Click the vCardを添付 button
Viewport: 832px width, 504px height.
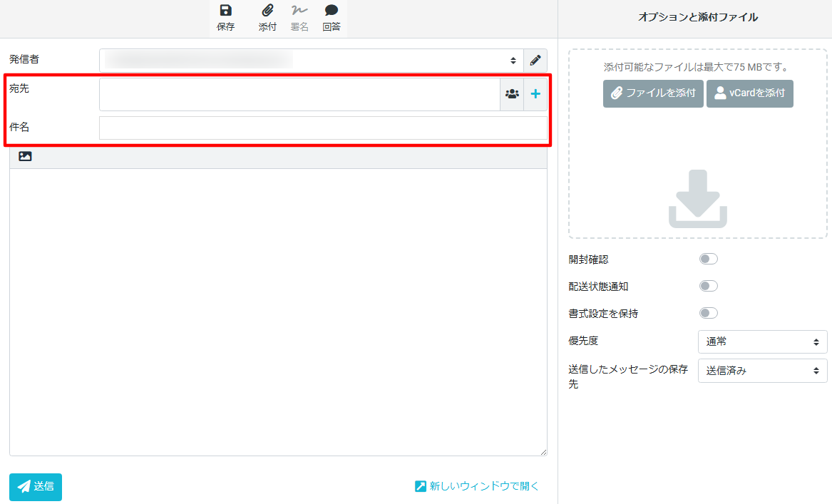point(750,93)
